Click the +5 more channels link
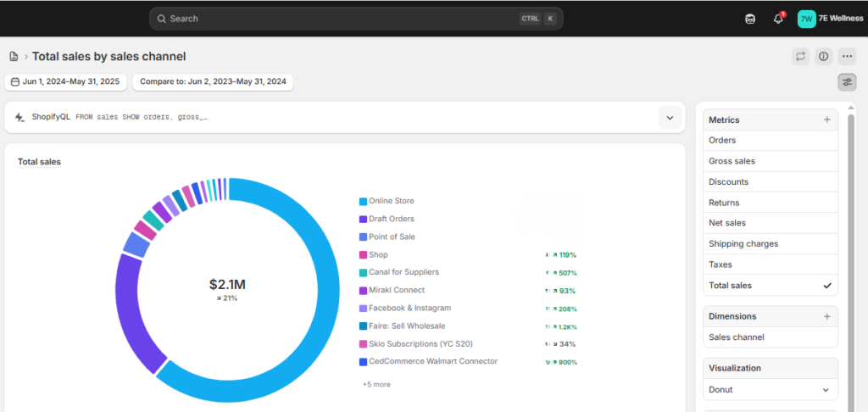868x412 pixels. [x=376, y=384]
